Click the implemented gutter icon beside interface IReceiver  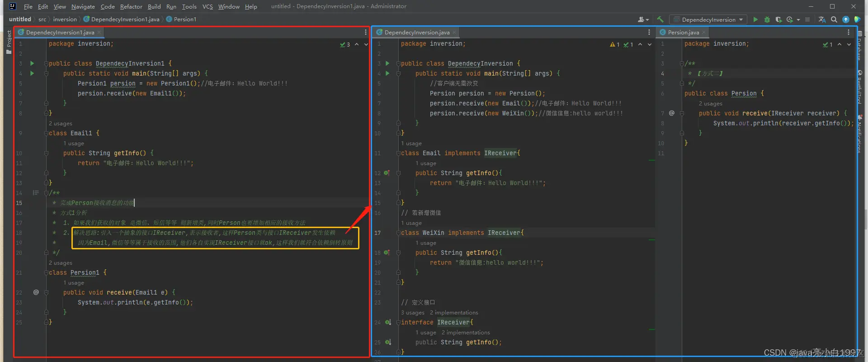pyautogui.click(x=388, y=322)
